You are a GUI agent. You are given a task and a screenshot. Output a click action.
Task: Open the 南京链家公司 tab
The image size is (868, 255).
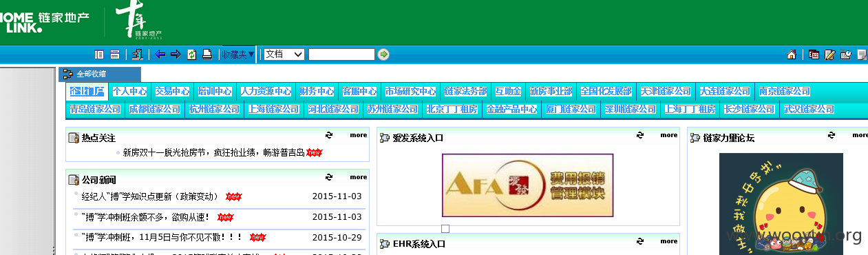point(784,91)
